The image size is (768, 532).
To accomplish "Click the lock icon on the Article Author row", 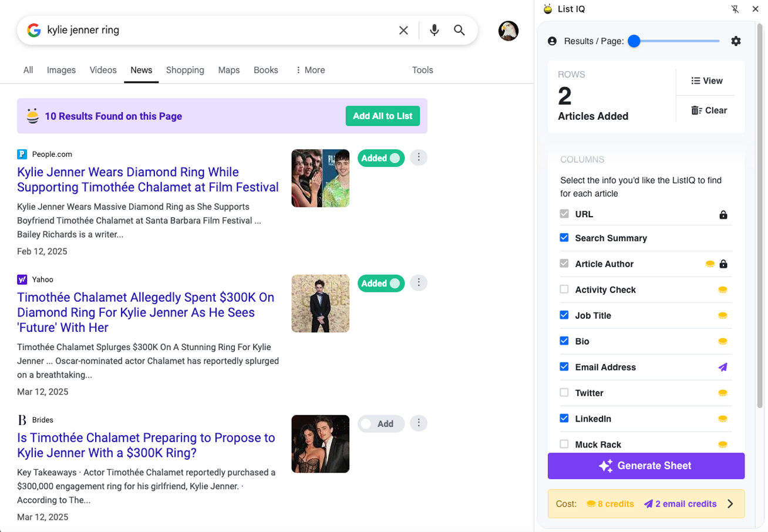I will 723,264.
